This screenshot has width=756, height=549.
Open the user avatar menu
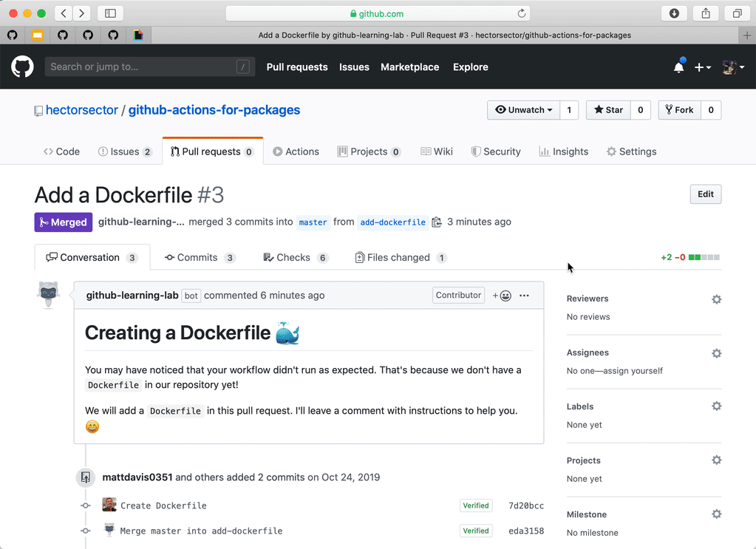[x=733, y=67]
